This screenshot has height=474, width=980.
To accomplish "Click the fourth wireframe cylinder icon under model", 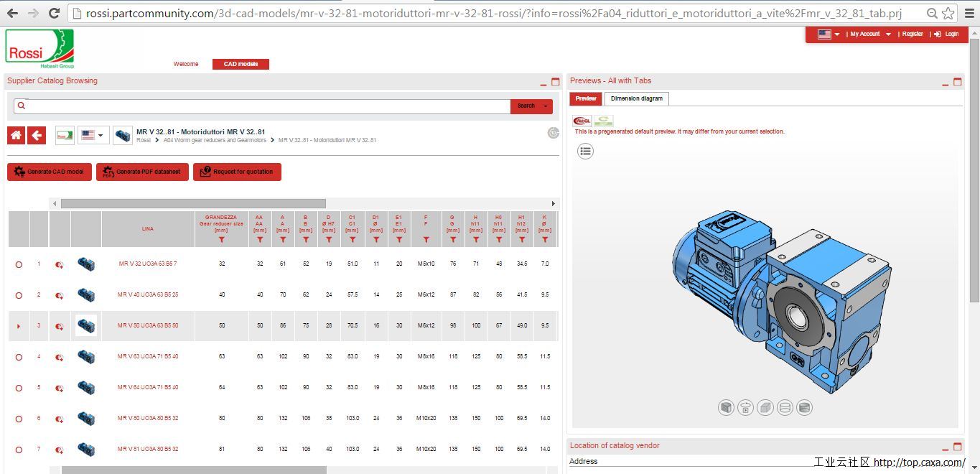I will (x=785, y=408).
